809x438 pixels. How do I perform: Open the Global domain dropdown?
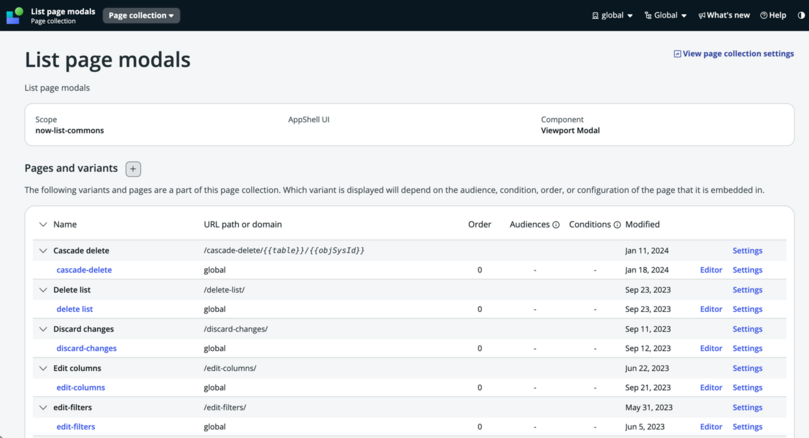666,15
